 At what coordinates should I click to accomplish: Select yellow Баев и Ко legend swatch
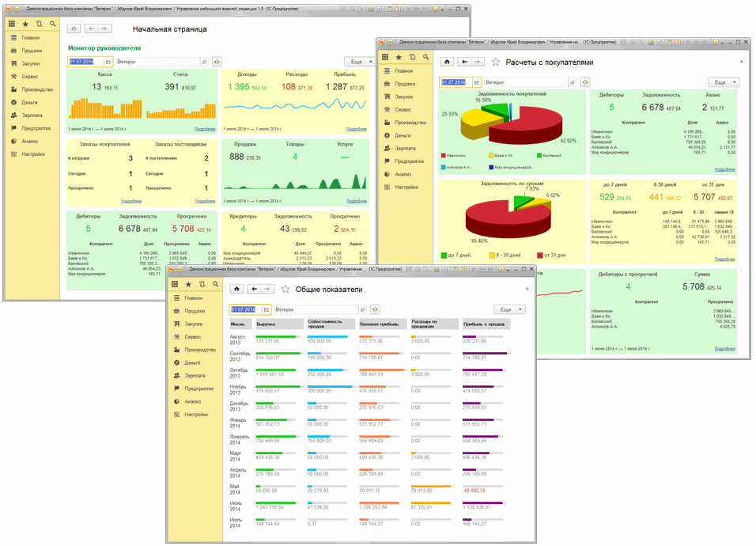tap(491, 156)
